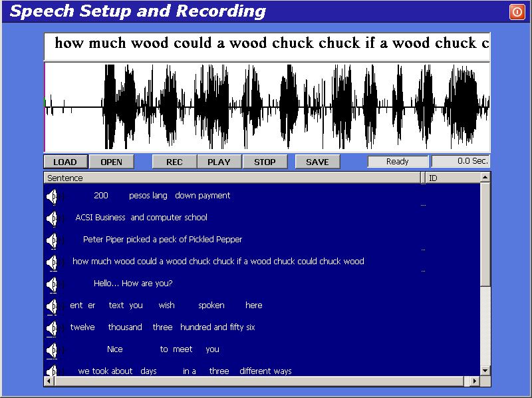Click inside the sentence text display box at top

click(x=267, y=47)
